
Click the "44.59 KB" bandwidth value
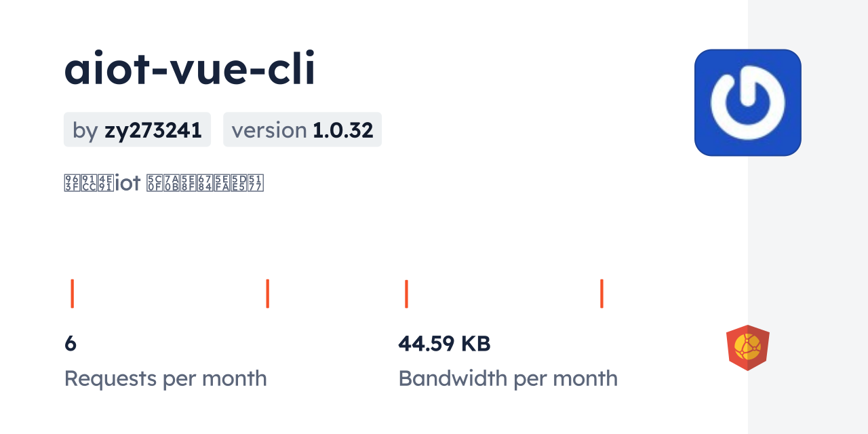(x=444, y=344)
